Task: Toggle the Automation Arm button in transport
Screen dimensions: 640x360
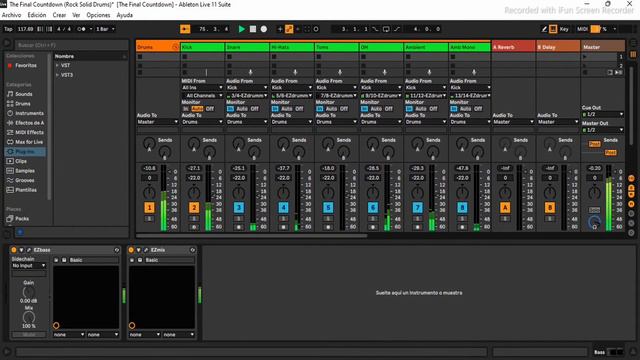Action: pyautogui.click(x=289, y=29)
